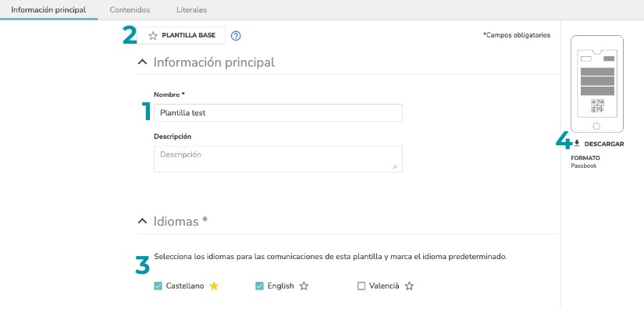This screenshot has width=644, height=313.
Task: Open the Contenidos tab
Action: pos(130,10)
